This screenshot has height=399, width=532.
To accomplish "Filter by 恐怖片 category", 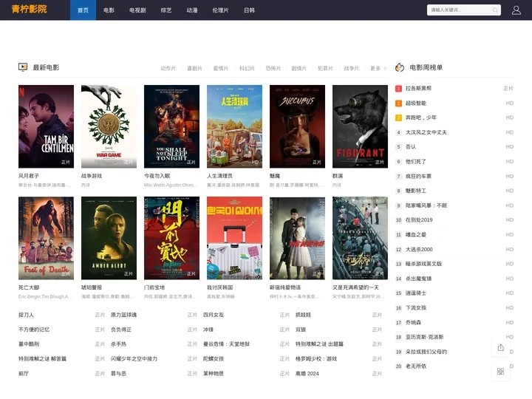I will coord(273,69).
